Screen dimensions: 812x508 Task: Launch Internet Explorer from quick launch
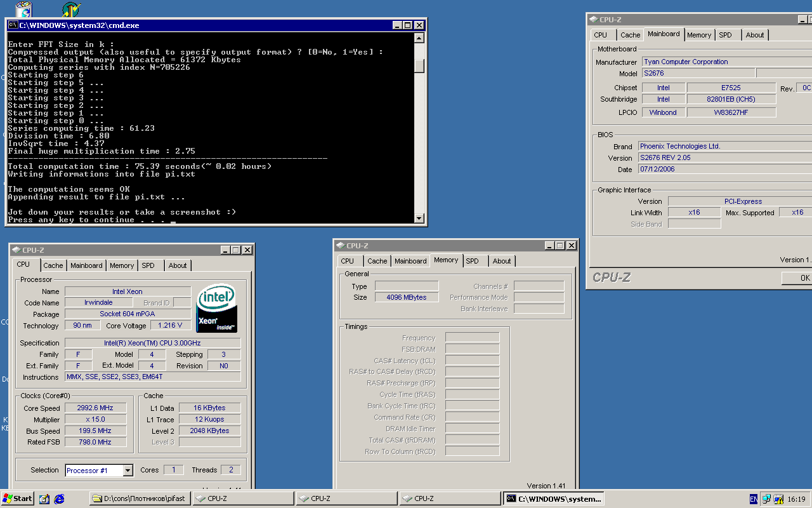pyautogui.click(x=59, y=498)
